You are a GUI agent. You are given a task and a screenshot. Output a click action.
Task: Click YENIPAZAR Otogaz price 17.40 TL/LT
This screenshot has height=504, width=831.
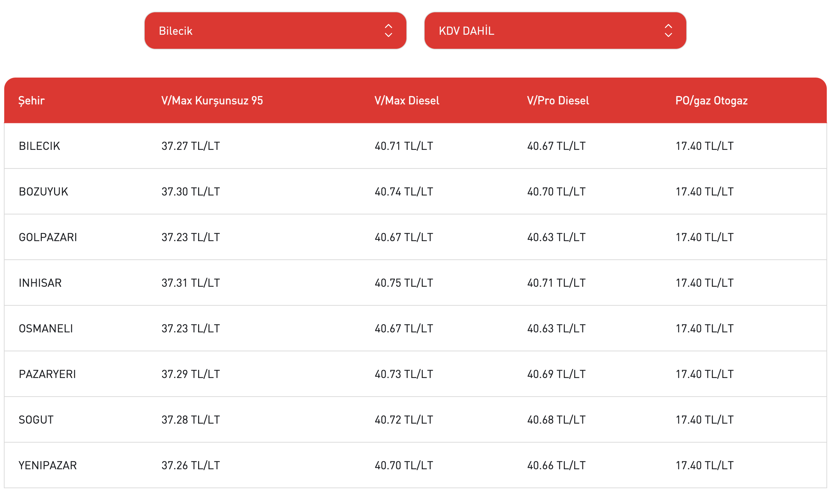point(705,465)
